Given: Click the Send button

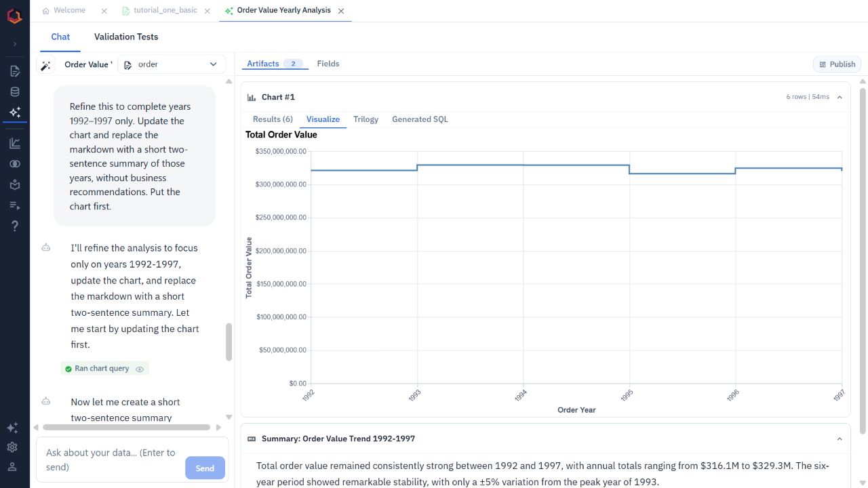Looking at the screenshot, I should coord(205,468).
